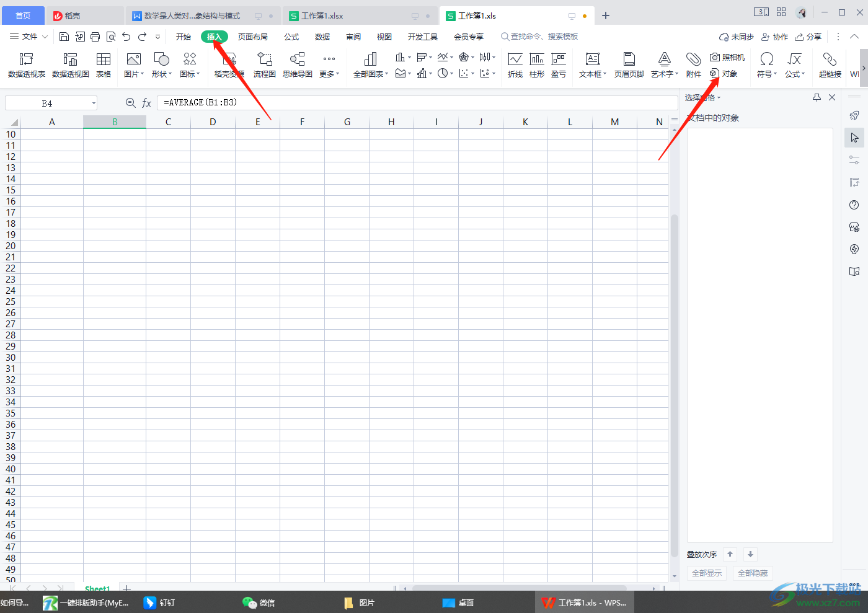Open the File (文件) menu
This screenshot has width=868, height=613.
28,37
